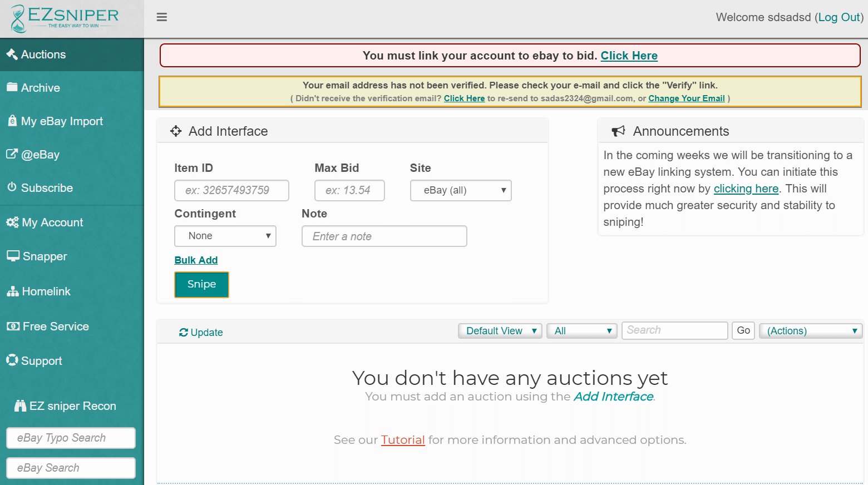The height and width of the screenshot is (485, 868).
Task: Open the Archive menu item
Action: pyautogui.click(x=72, y=88)
